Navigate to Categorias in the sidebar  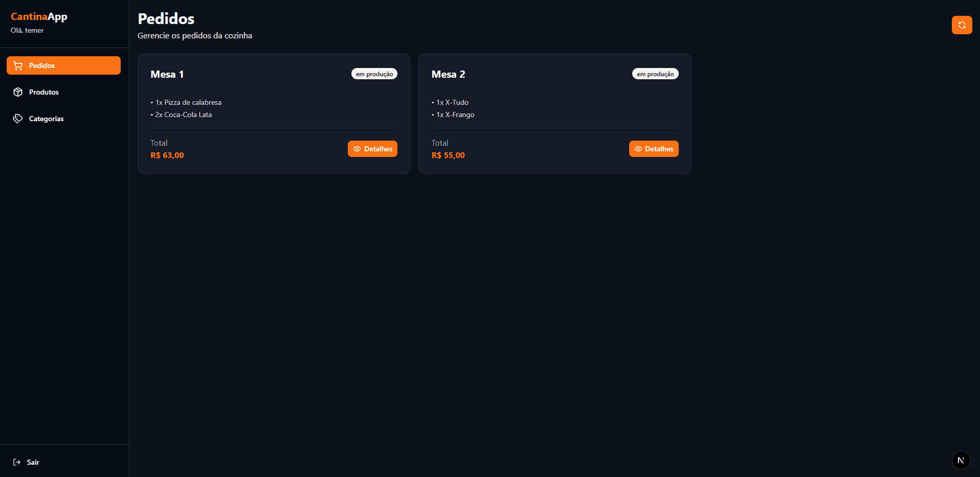click(x=46, y=119)
